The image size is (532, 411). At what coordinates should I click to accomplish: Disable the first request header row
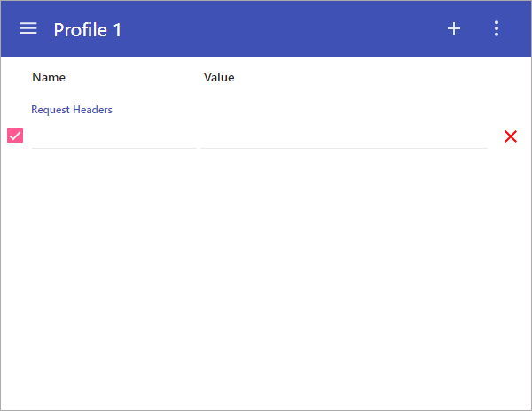click(15, 136)
